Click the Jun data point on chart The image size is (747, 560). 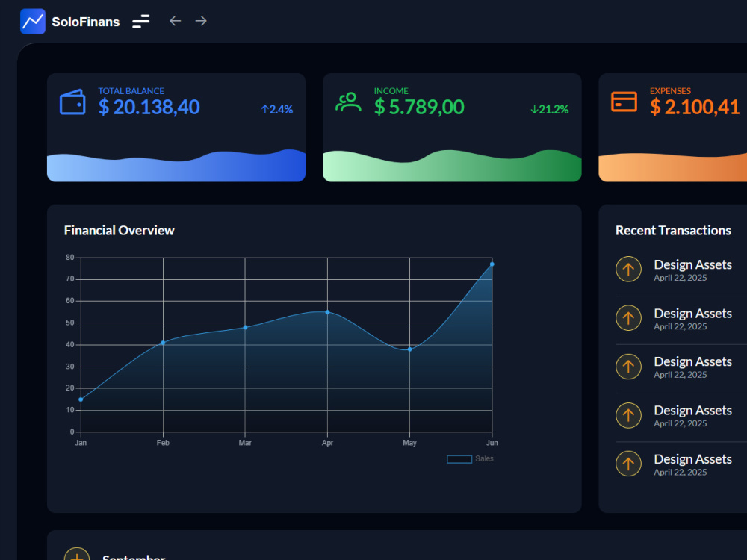[x=492, y=264]
